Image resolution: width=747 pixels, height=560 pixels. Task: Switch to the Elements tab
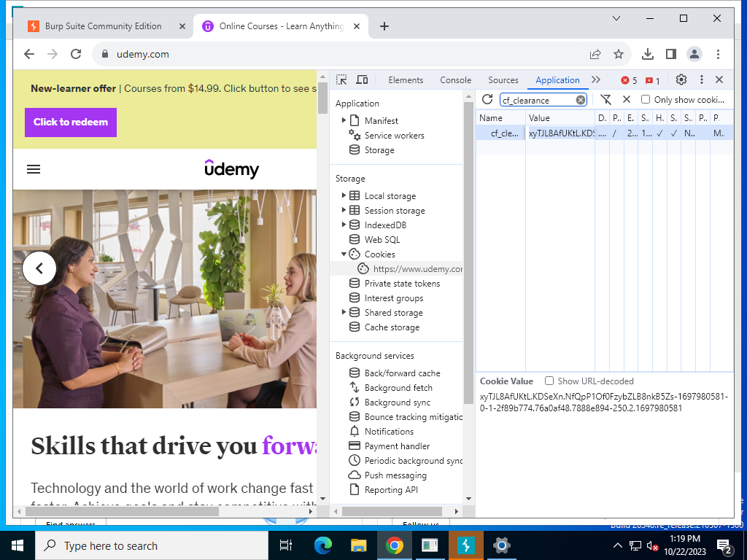tap(406, 80)
